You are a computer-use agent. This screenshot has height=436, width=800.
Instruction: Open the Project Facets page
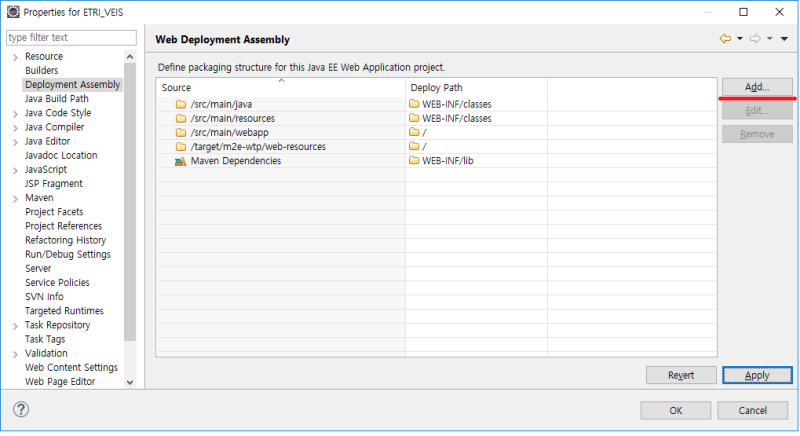[54, 212]
